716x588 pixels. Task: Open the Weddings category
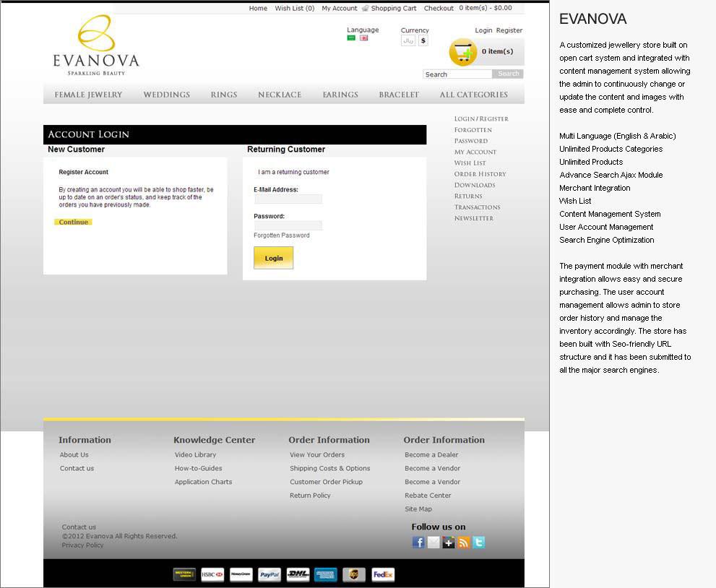[167, 95]
